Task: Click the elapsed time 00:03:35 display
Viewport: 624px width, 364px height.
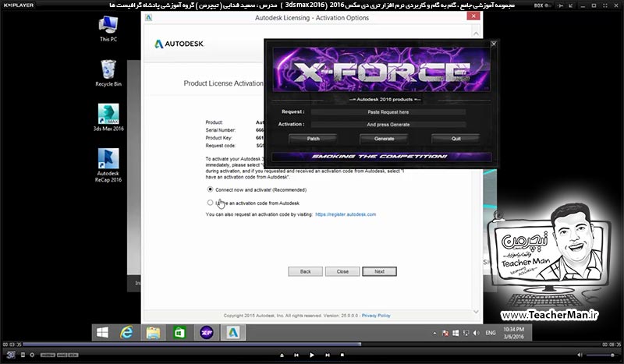Action: pyautogui.click(x=12, y=345)
